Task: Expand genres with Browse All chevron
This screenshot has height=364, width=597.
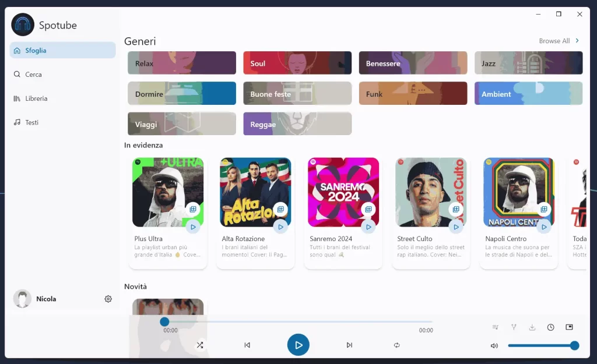Action: tap(577, 41)
